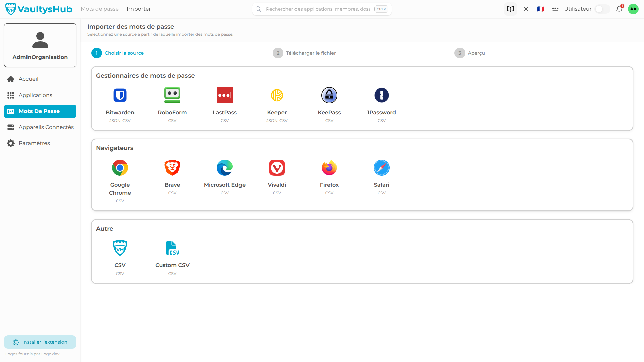Choose the KeePass padlock icon

pos(329,95)
